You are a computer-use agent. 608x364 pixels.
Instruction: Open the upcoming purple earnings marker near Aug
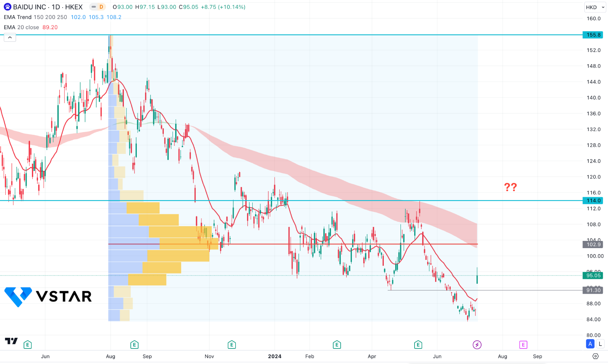(523, 345)
